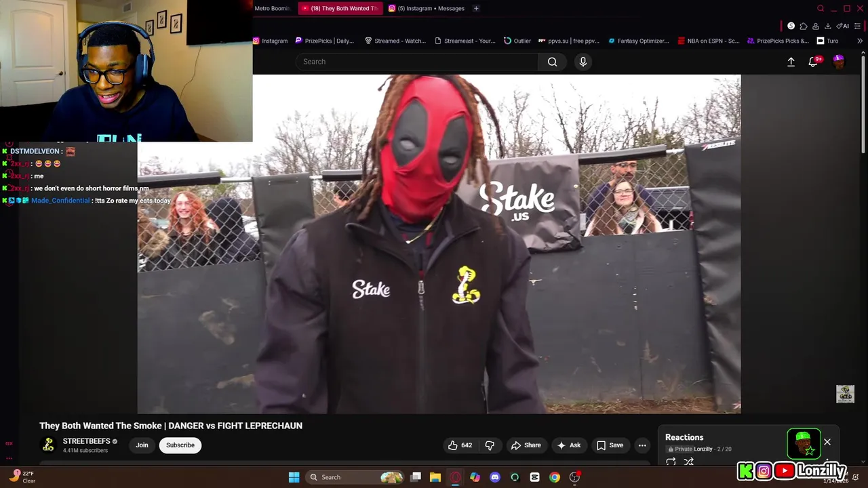Open the S extension icon in toolbar
This screenshot has width=868, height=488.
point(791,26)
